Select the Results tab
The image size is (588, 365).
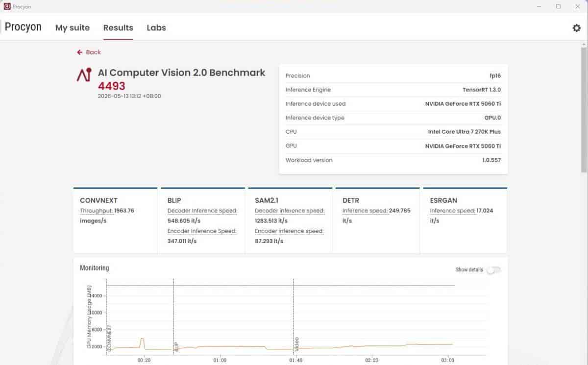pyautogui.click(x=118, y=28)
